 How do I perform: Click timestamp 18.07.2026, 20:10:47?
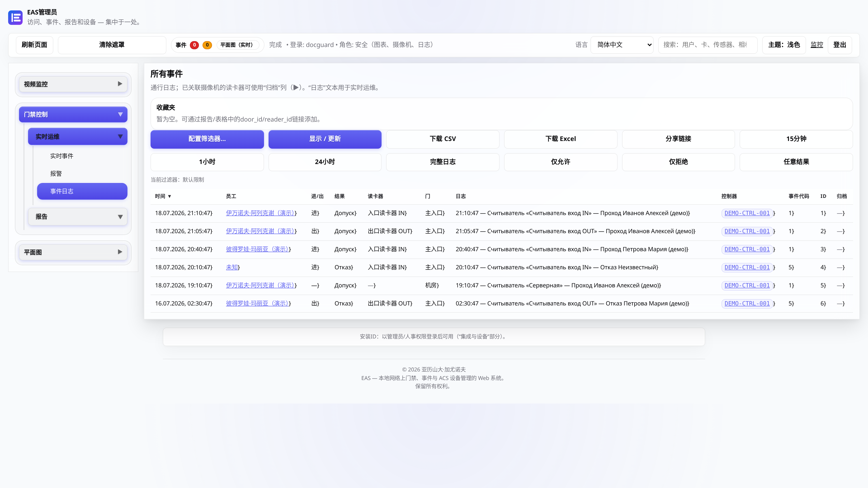click(184, 267)
